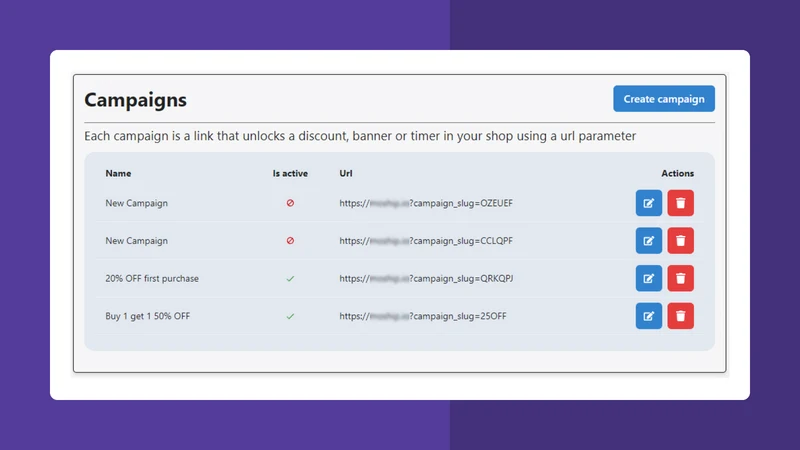Edit the 20% OFF first purchase campaign
This screenshot has height=450, width=800.
[x=648, y=279]
